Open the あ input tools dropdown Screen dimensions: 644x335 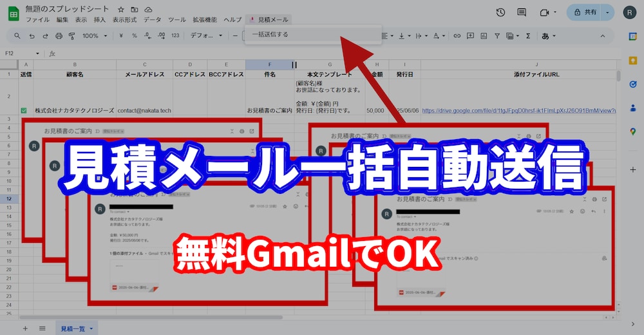click(x=548, y=36)
